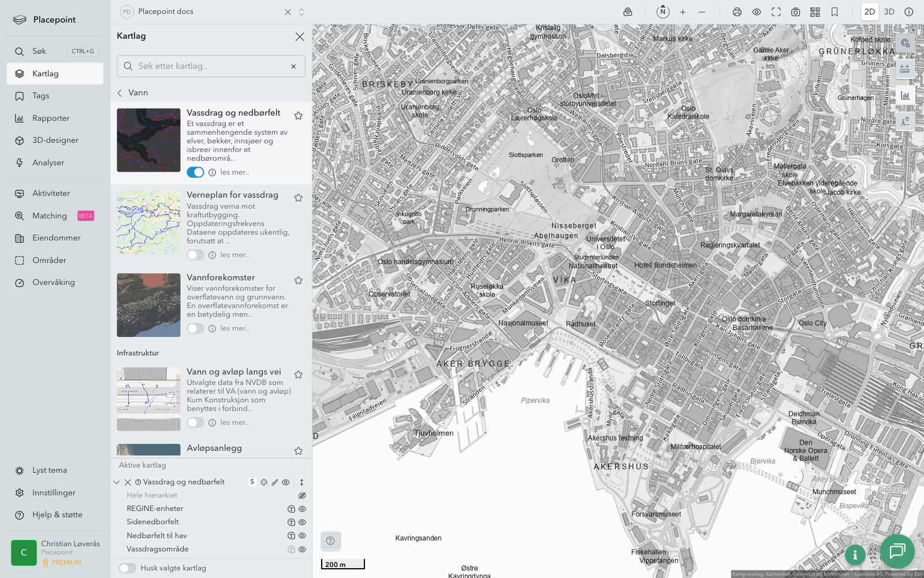Enable Verneplan for vassdrag layer
924x578 pixels.
pyautogui.click(x=195, y=255)
